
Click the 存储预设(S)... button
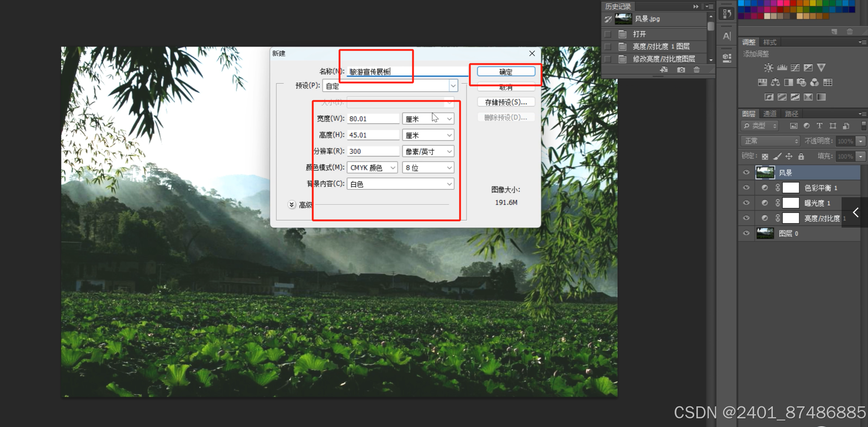[506, 102]
